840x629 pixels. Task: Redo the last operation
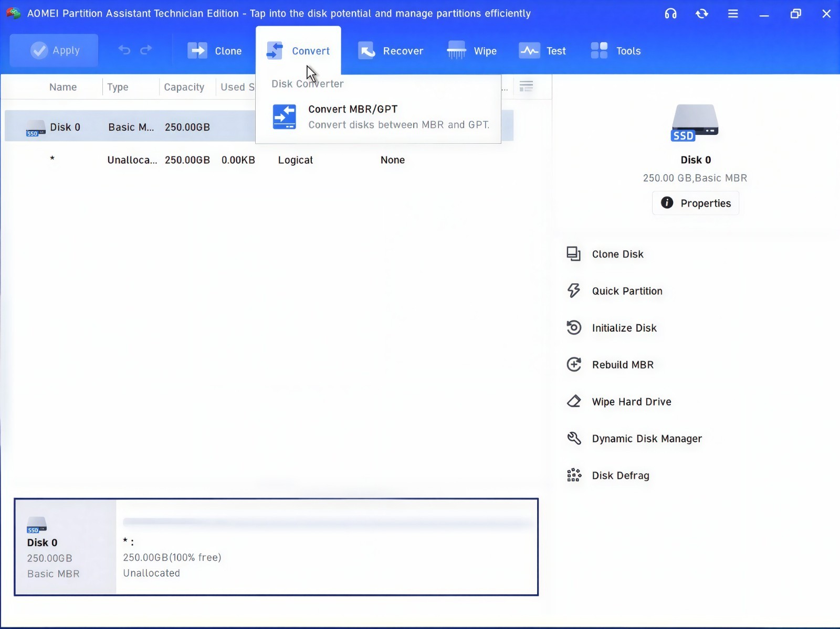click(146, 50)
